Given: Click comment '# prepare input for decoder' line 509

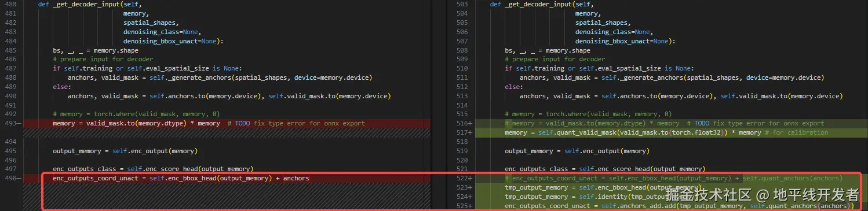Looking at the screenshot, I should coord(555,59).
